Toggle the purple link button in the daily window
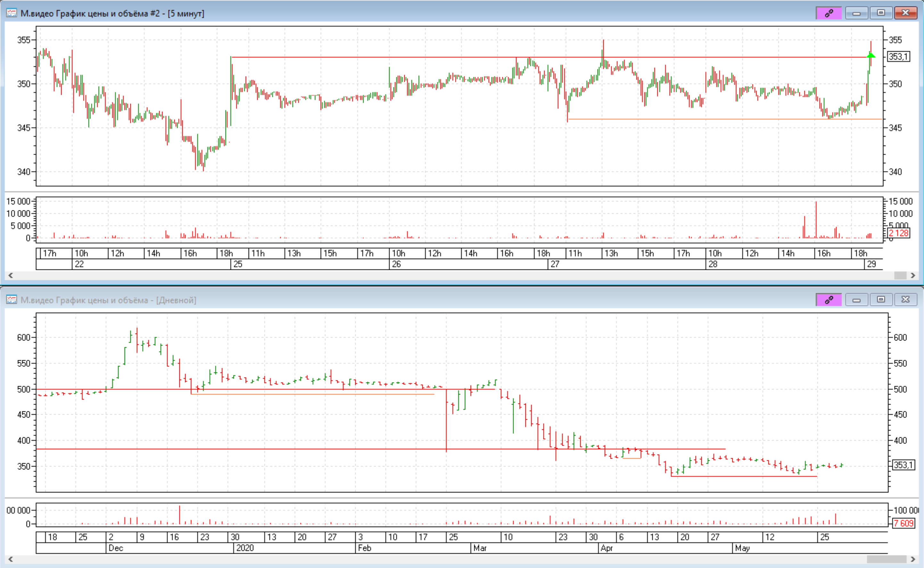 pos(829,300)
